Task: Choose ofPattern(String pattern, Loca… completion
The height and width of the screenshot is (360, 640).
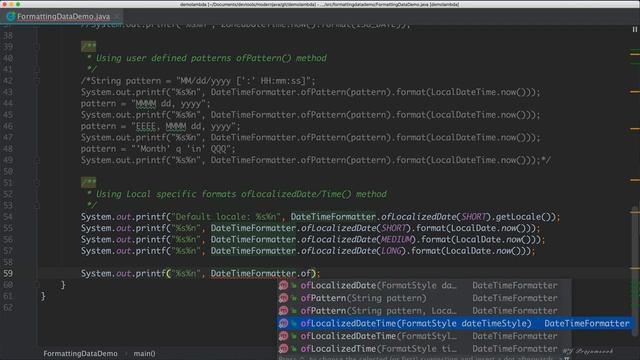Action: (424, 311)
